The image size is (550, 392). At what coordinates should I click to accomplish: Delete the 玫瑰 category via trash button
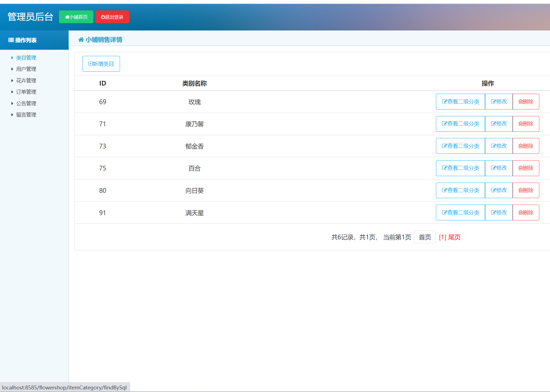click(x=526, y=102)
